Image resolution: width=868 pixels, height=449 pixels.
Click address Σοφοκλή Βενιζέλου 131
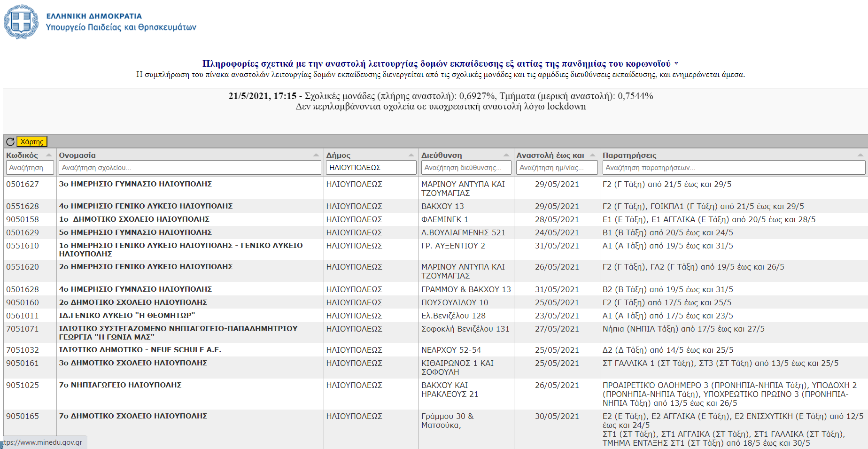click(x=465, y=329)
